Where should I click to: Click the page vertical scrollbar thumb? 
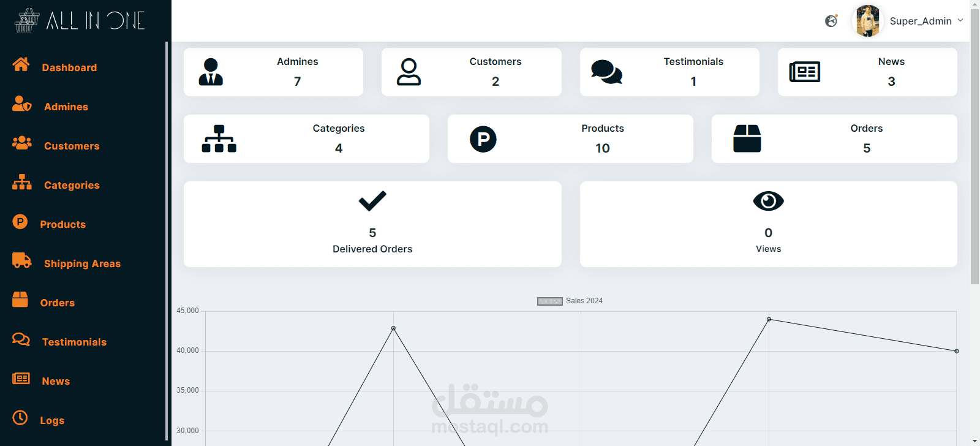(x=974, y=146)
